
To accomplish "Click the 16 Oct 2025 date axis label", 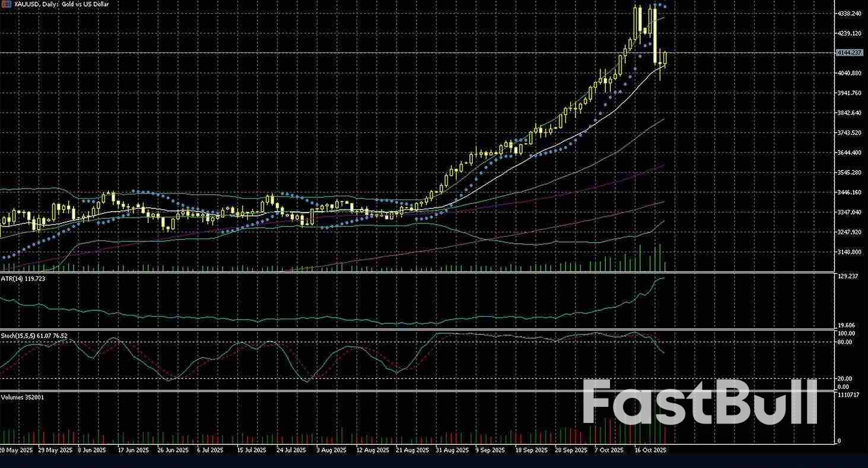I will point(651,450).
